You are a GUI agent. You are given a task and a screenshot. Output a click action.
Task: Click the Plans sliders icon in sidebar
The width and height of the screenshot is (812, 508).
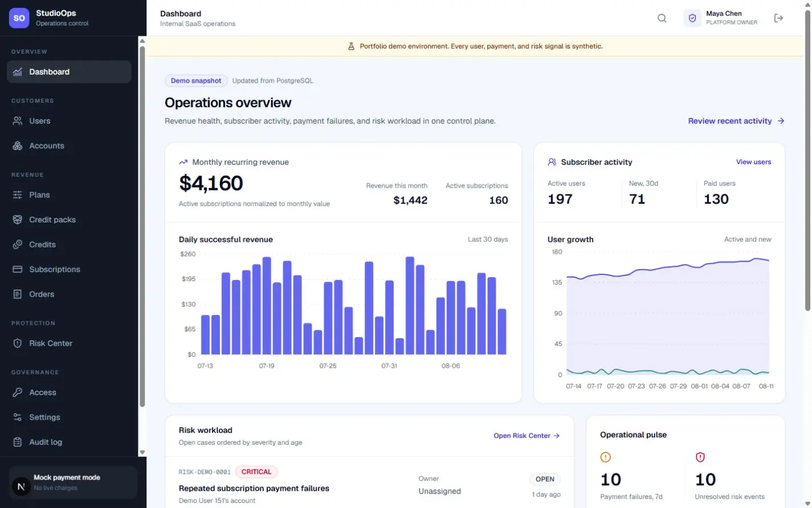pos(18,195)
